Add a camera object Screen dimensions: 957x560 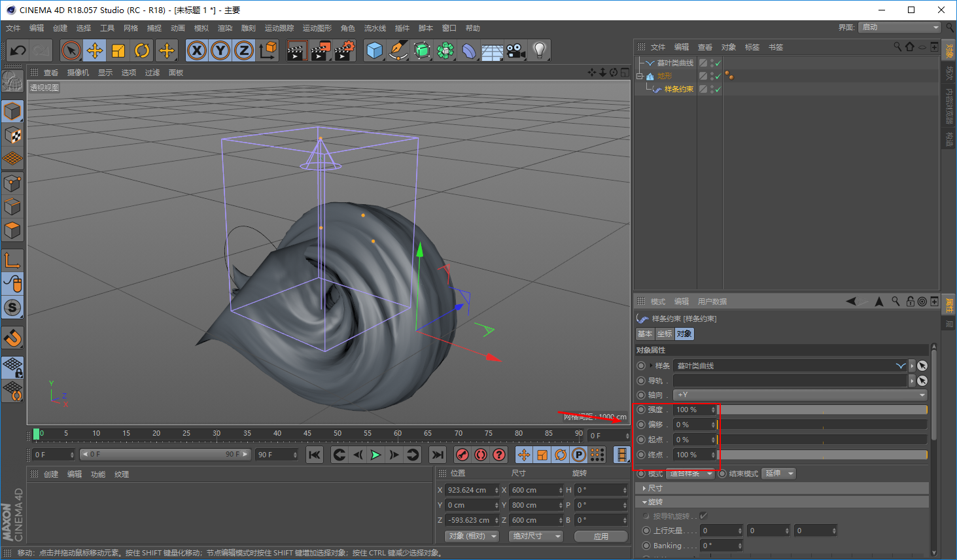click(516, 50)
